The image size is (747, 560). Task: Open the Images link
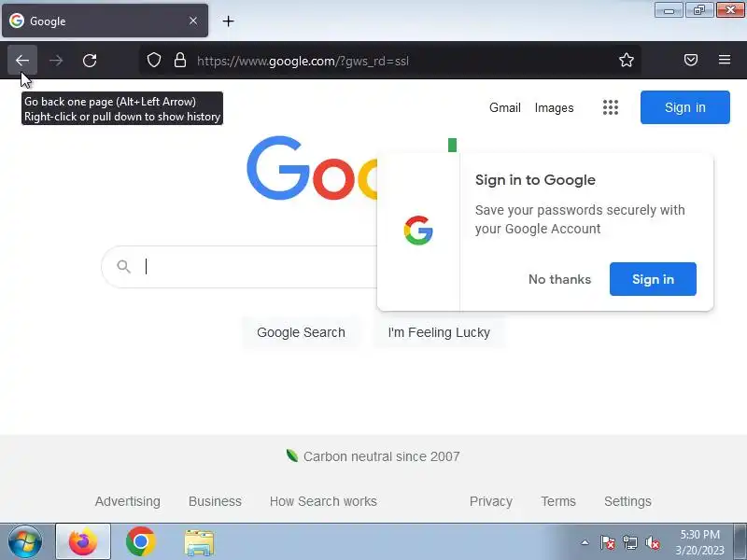[x=554, y=108]
